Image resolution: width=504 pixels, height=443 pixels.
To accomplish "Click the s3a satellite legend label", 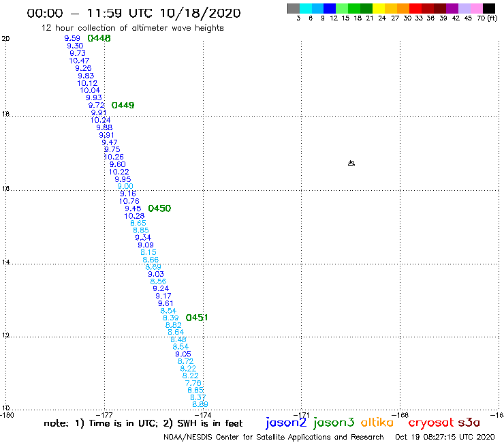I will pos(469,423).
